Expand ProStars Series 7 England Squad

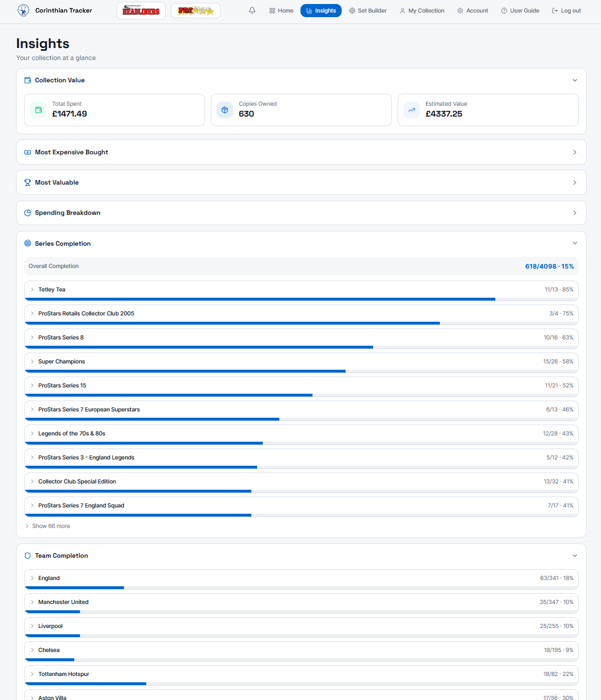point(301,506)
